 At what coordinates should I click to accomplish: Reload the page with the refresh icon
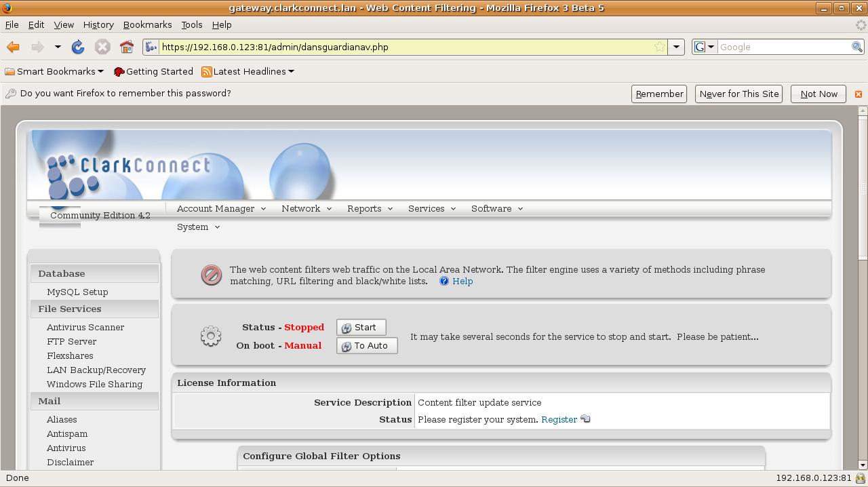tap(78, 47)
